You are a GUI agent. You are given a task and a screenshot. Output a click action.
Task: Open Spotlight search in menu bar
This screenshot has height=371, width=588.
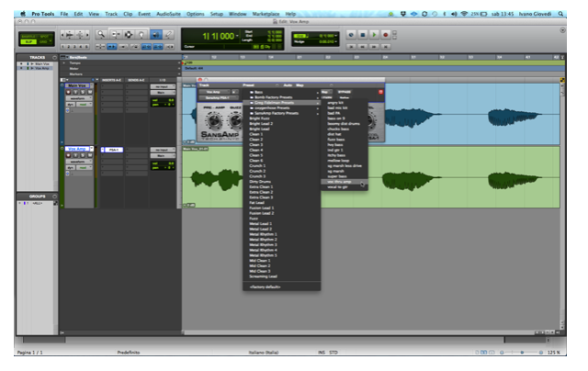(x=560, y=14)
